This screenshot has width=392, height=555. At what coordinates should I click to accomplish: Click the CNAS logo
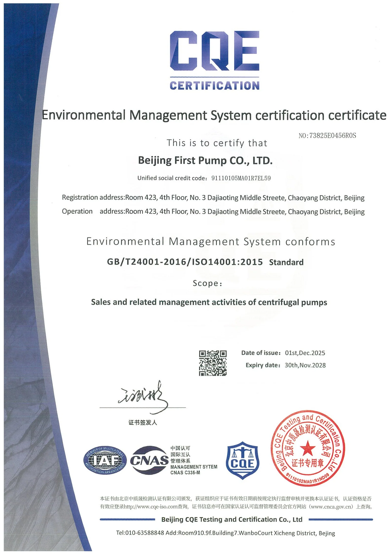(149, 460)
